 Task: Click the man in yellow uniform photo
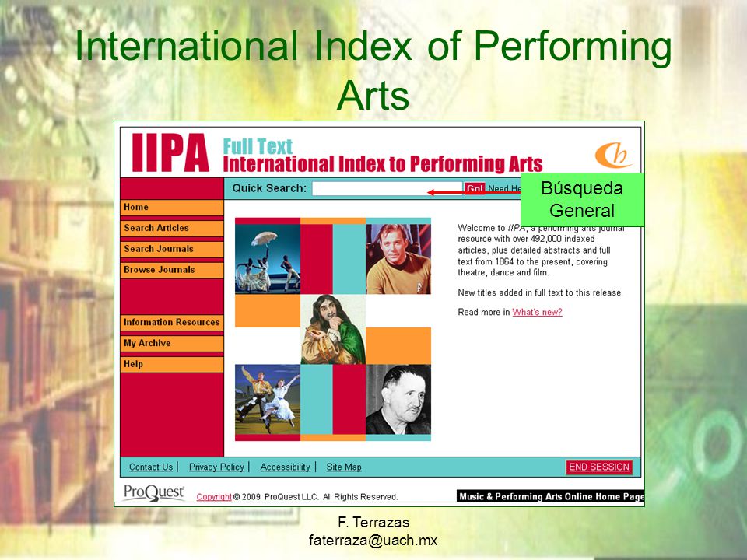click(x=398, y=259)
